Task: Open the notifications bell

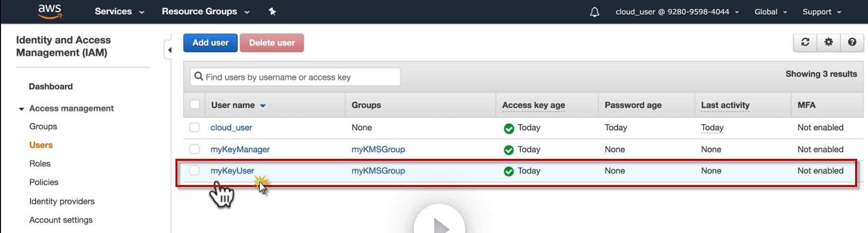Action: 594,12
